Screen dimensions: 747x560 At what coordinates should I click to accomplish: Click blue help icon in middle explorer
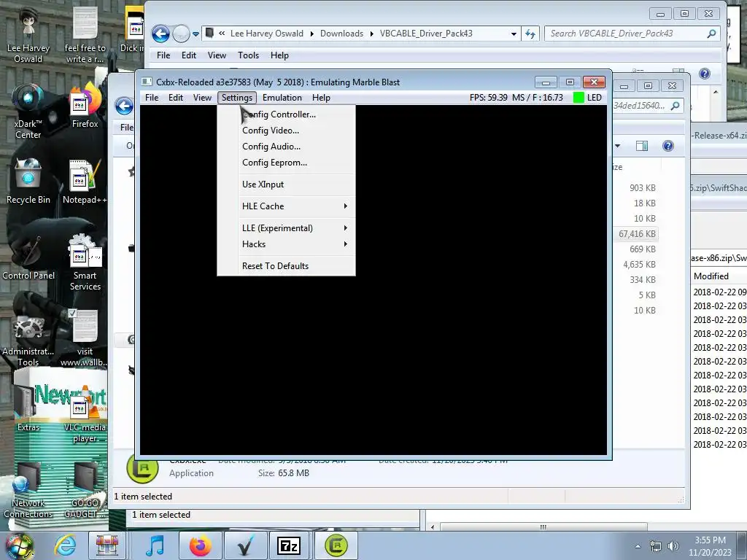pyautogui.click(x=668, y=146)
